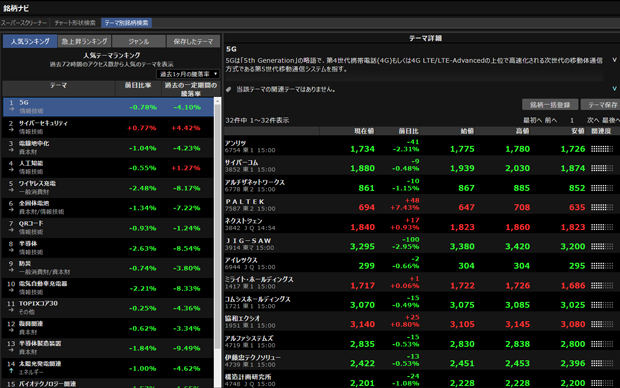620x388 pixels.
Task: Go to next page via 次へ
Action: 593,120
